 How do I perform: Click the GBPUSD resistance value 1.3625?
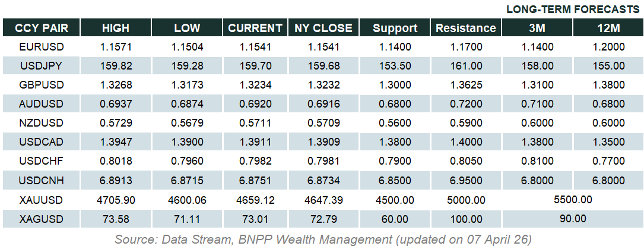(x=465, y=85)
